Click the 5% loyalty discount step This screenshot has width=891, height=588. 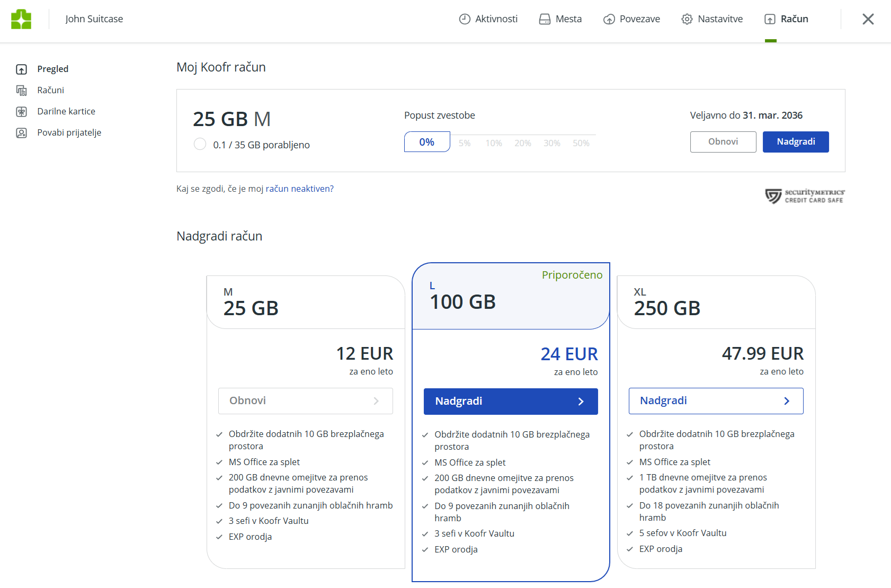(465, 143)
